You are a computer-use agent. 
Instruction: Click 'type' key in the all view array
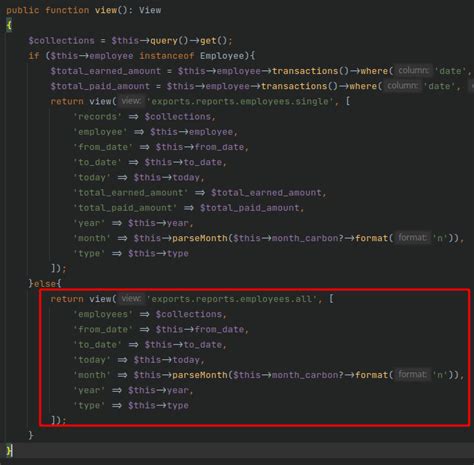point(89,406)
